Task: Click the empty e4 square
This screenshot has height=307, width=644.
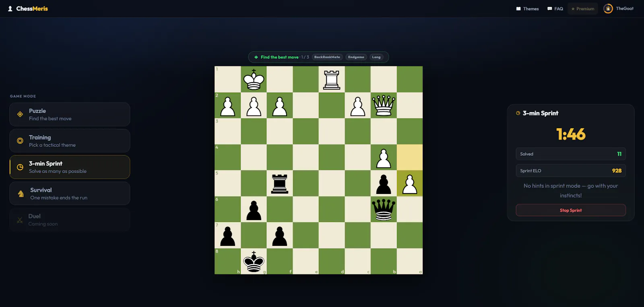Action: click(306, 157)
